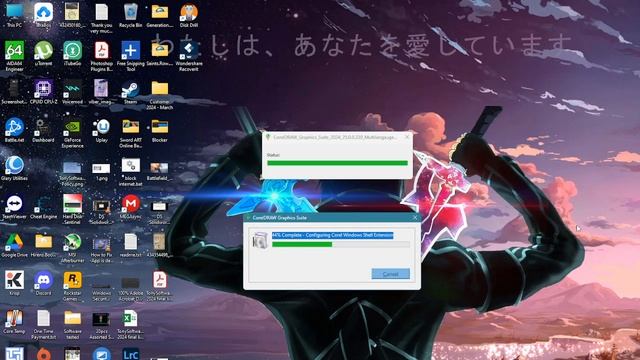The height and width of the screenshot is (360, 640).
Task: Click the Status progress bar in extractor
Action: click(x=337, y=163)
